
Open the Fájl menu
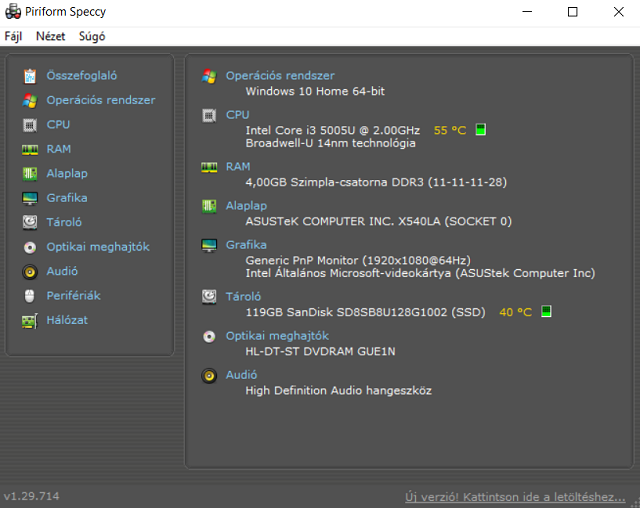(13, 36)
